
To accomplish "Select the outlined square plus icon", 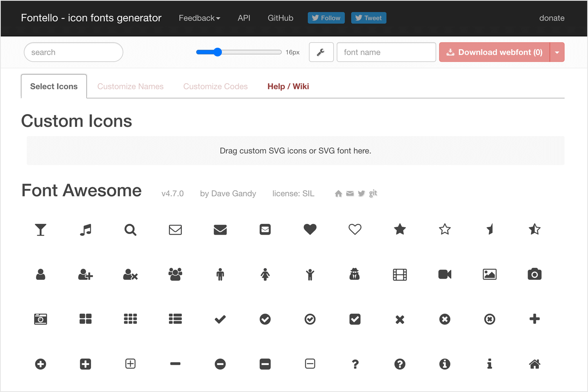I will coord(131,364).
